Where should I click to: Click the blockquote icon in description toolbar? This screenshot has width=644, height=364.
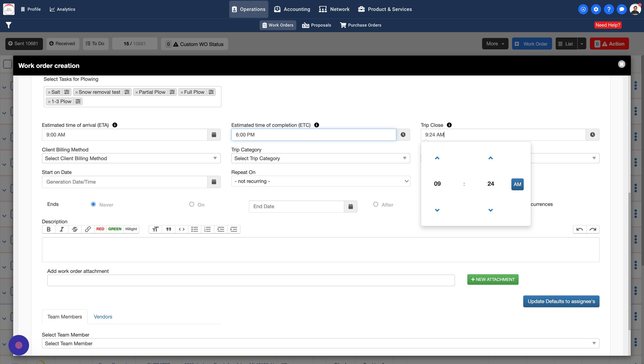[x=168, y=229]
